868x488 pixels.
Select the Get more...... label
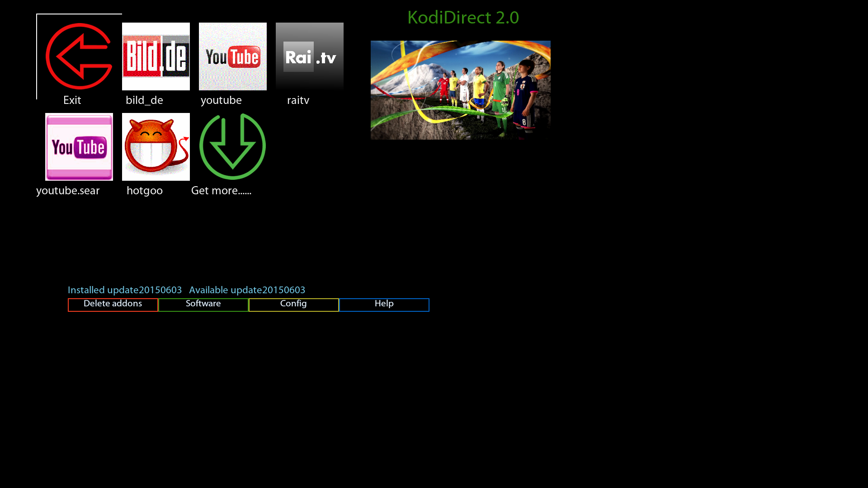pos(221,191)
